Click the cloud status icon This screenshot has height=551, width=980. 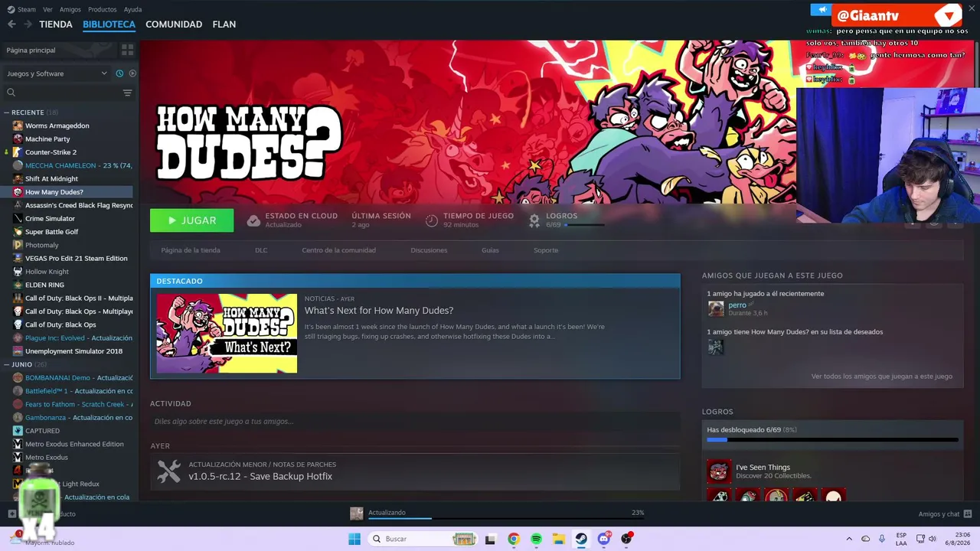coord(253,220)
